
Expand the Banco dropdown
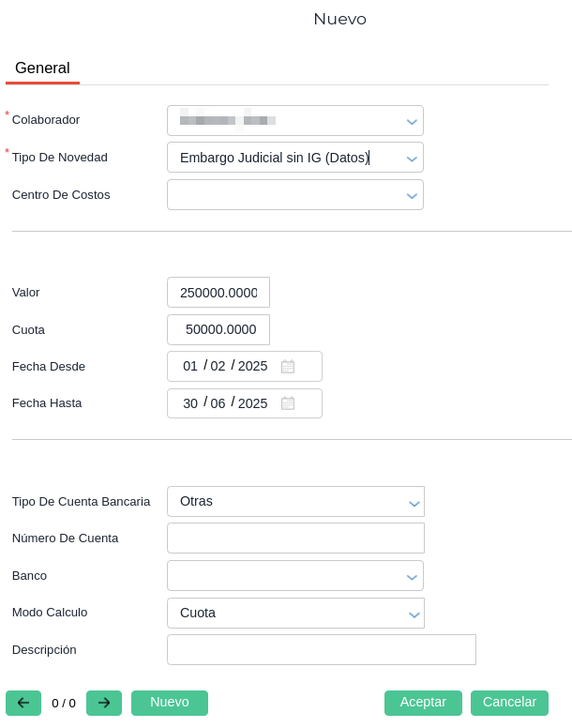[x=412, y=577]
